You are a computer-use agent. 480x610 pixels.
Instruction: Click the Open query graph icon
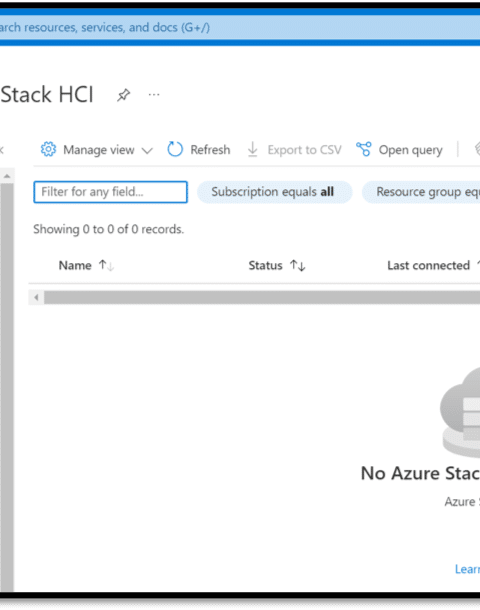[x=364, y=149]
